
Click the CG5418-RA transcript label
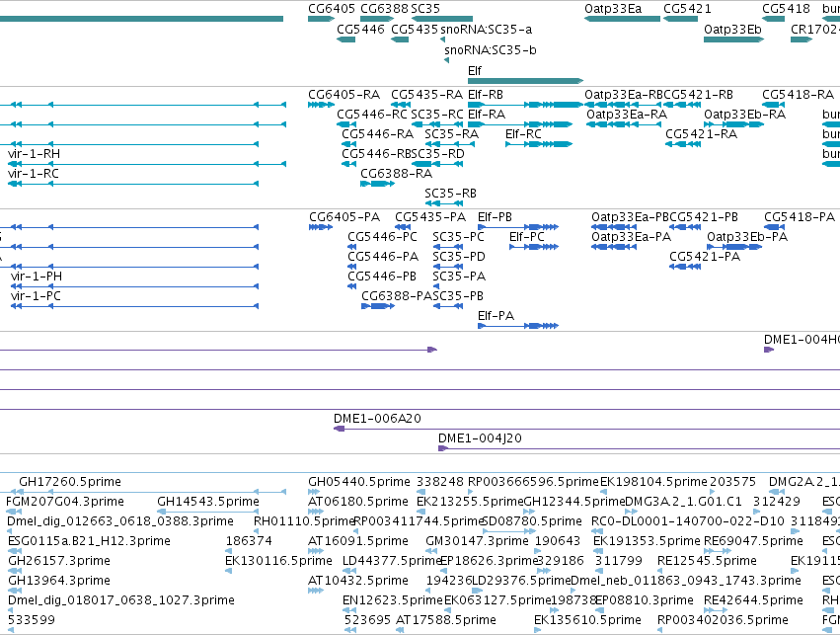point(799,95)
